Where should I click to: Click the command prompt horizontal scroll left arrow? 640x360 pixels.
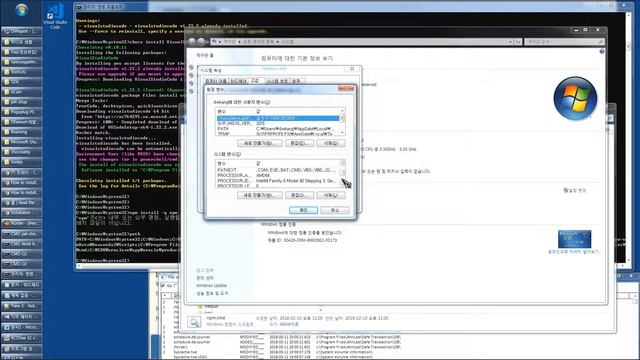79,266
